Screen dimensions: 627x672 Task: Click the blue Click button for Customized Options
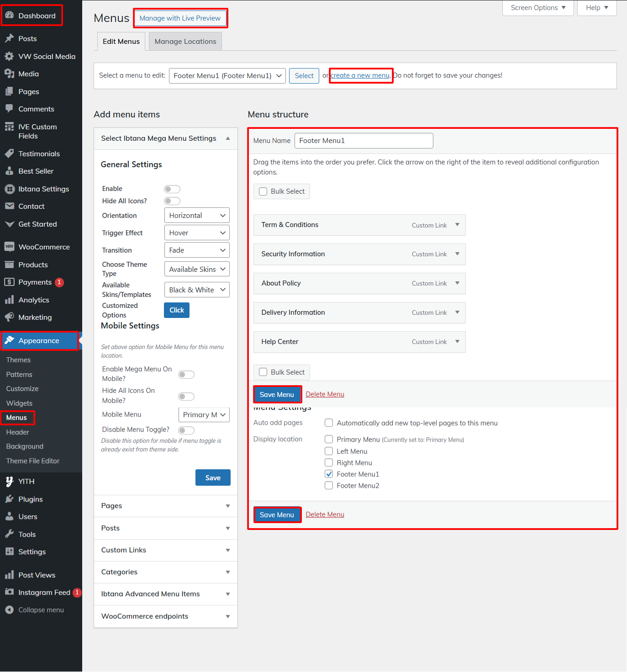(177, 310)
